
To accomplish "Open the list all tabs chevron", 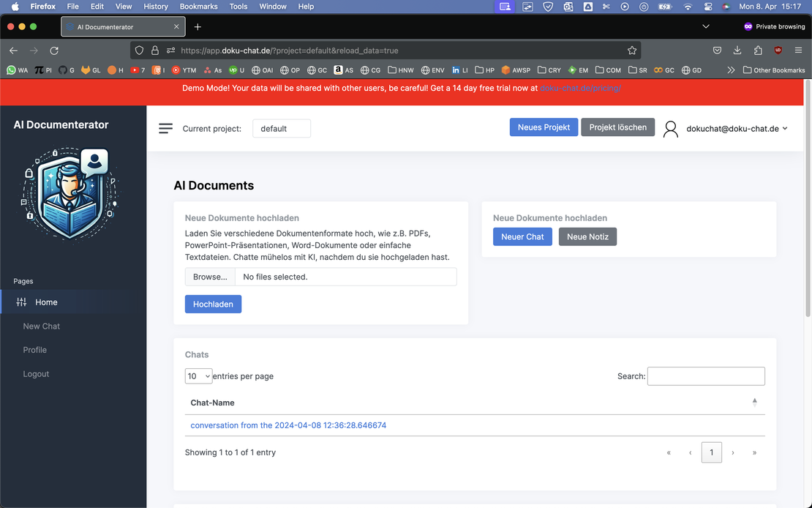I will pos(705,26).
